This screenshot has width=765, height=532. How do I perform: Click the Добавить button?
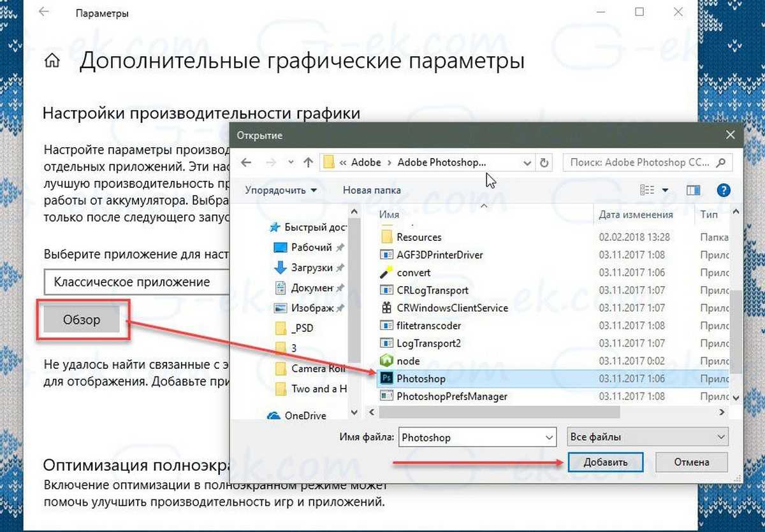tap(605, 462)
